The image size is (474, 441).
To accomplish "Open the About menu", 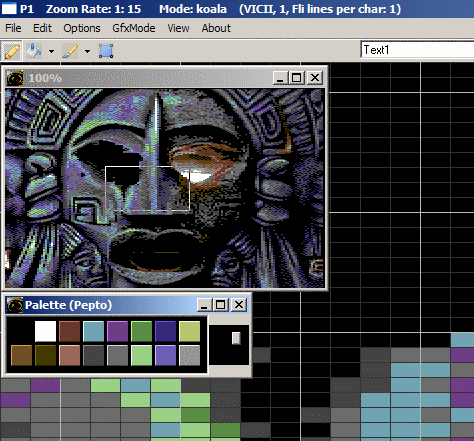I will pos(216,28).
